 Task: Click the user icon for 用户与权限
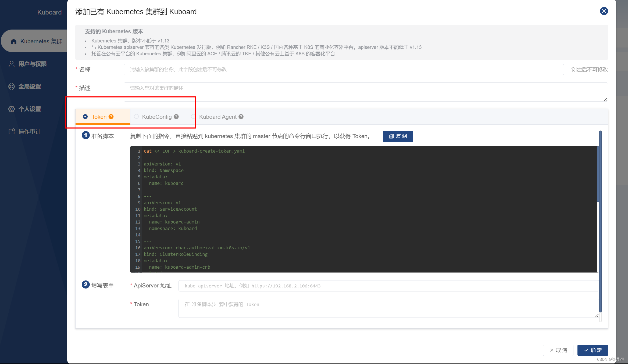pyautogui.click(x=12, y=64)
